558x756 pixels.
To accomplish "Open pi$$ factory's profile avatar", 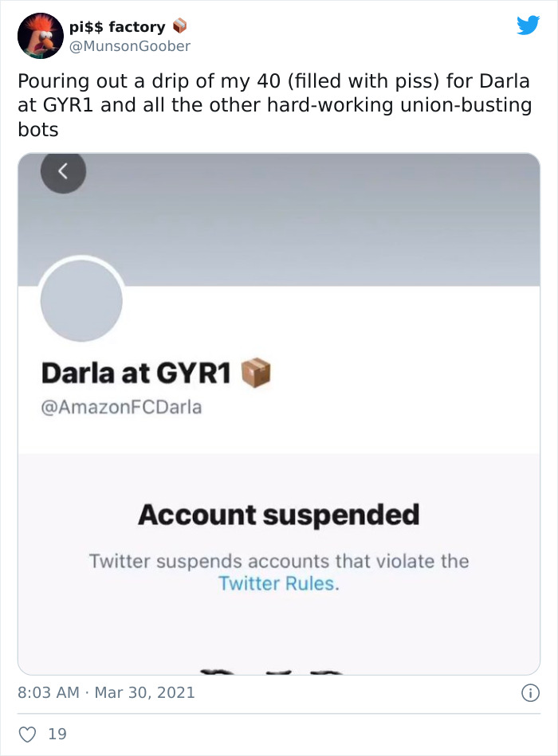I will (40, 35).
